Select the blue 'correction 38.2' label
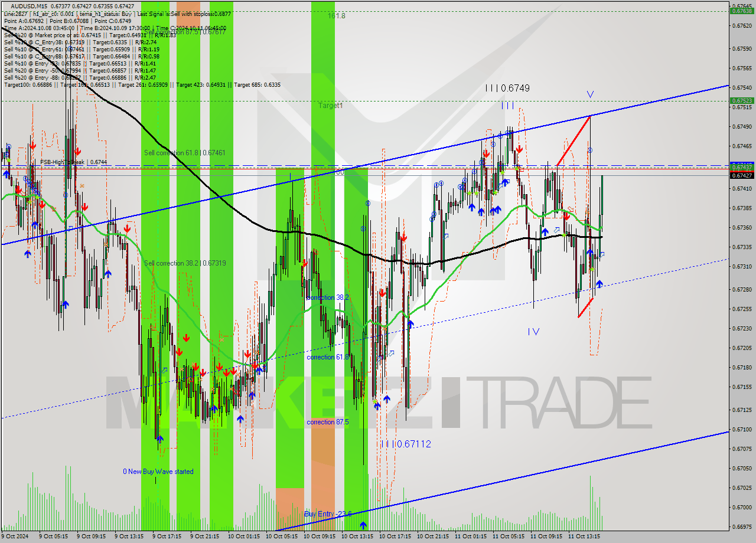756x543 pixels. click(x=328, y=297)
